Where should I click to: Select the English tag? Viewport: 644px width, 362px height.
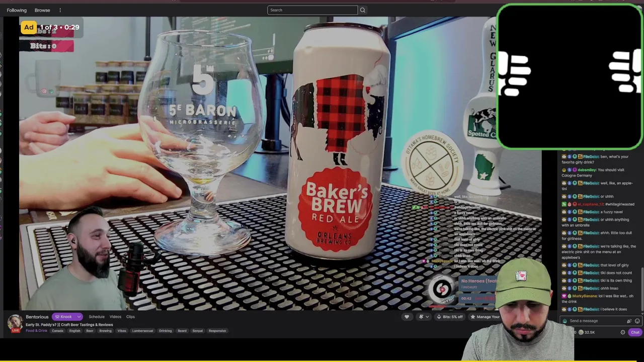click(x=74, y=331)
